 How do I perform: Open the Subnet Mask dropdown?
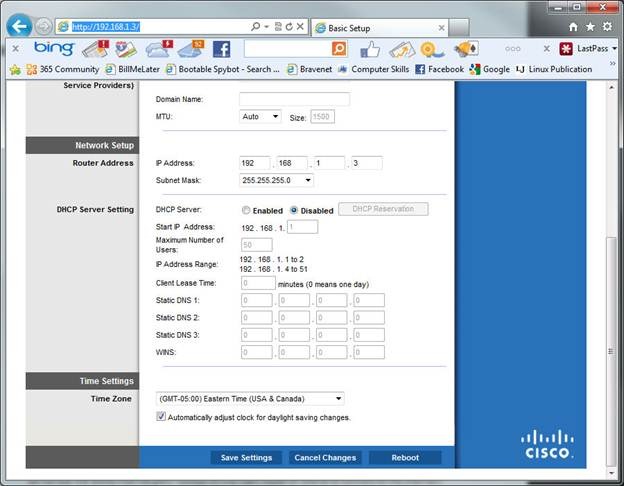pyautogui.click(x=276, y=180)
